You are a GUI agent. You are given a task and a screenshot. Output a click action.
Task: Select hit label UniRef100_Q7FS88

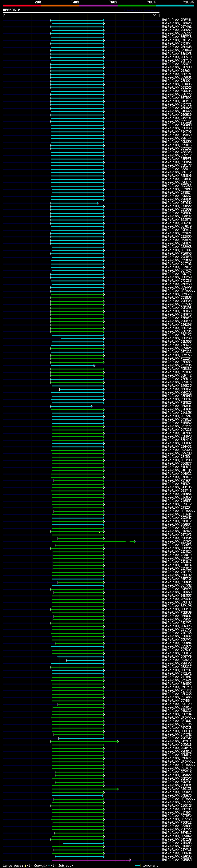[x=177, y=67]
